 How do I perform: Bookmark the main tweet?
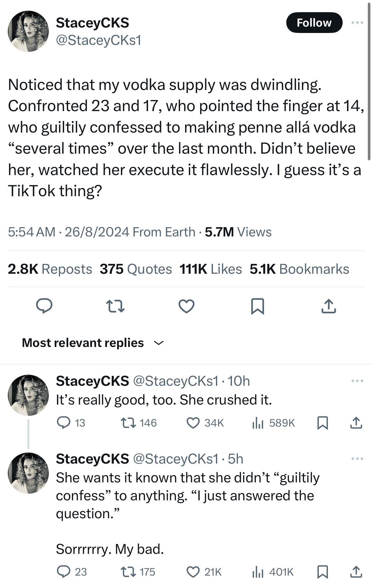[x=257, y=306]
